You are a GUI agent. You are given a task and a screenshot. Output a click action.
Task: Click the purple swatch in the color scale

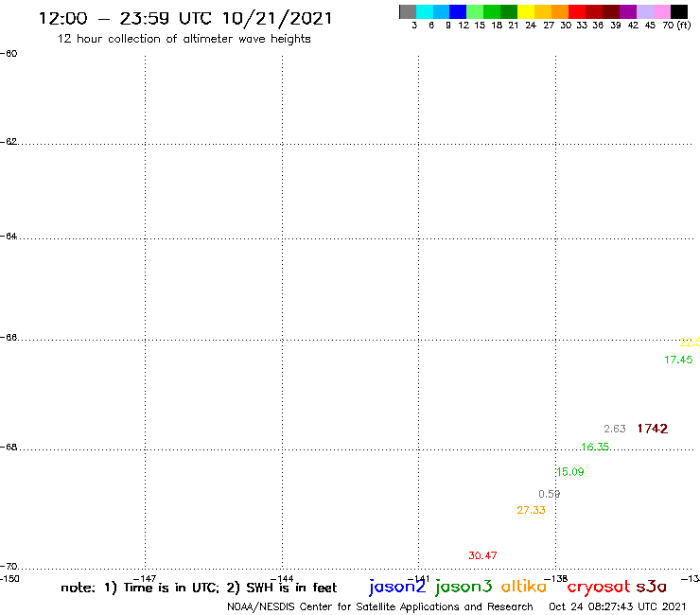click(628, 11)
